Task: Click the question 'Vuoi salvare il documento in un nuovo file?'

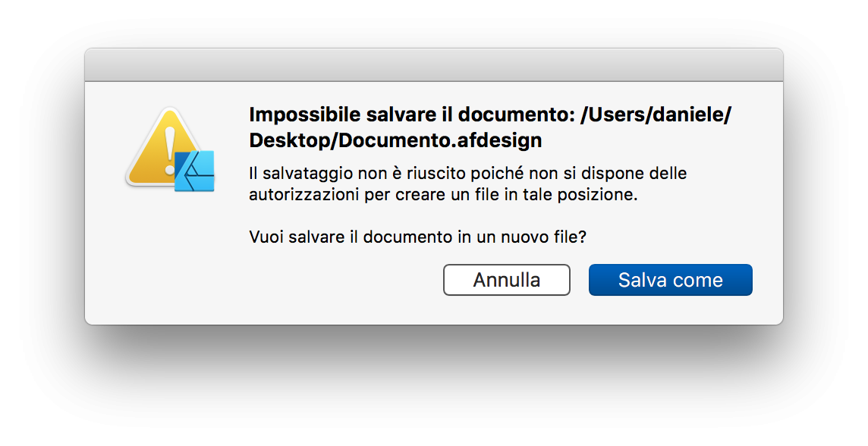Action: 417,237
